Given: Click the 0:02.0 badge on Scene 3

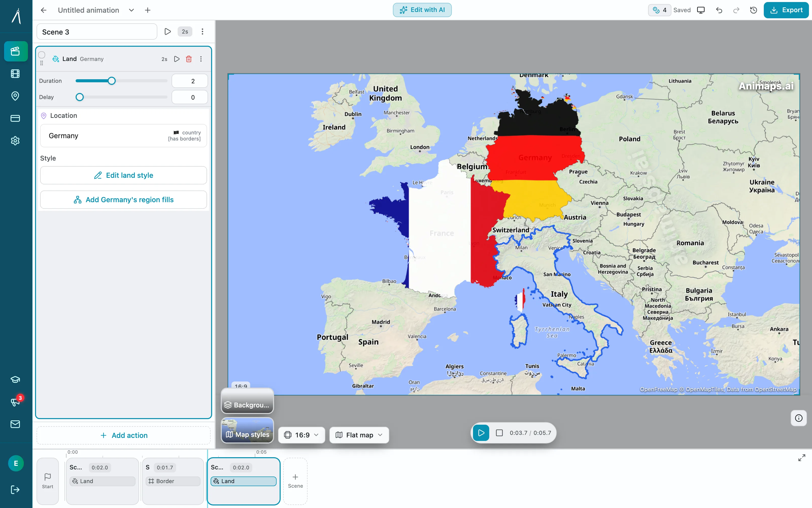Looking at the screenshot, I should pyautogui.click(x=241, y=467).
